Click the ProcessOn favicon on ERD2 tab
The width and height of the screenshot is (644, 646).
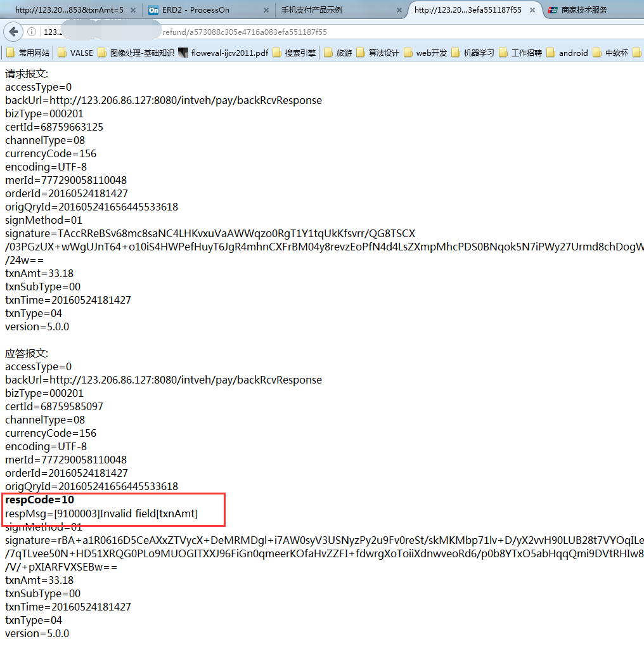coord(153,10)
